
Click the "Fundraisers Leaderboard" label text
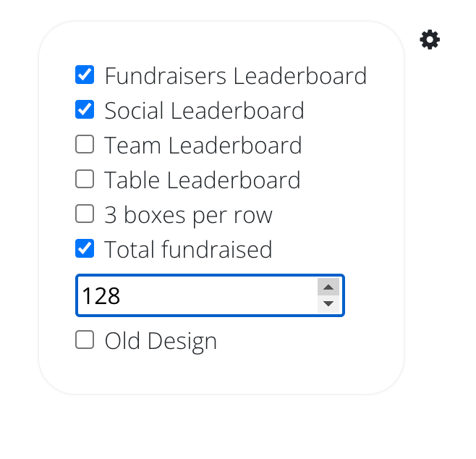click(235, 75)
